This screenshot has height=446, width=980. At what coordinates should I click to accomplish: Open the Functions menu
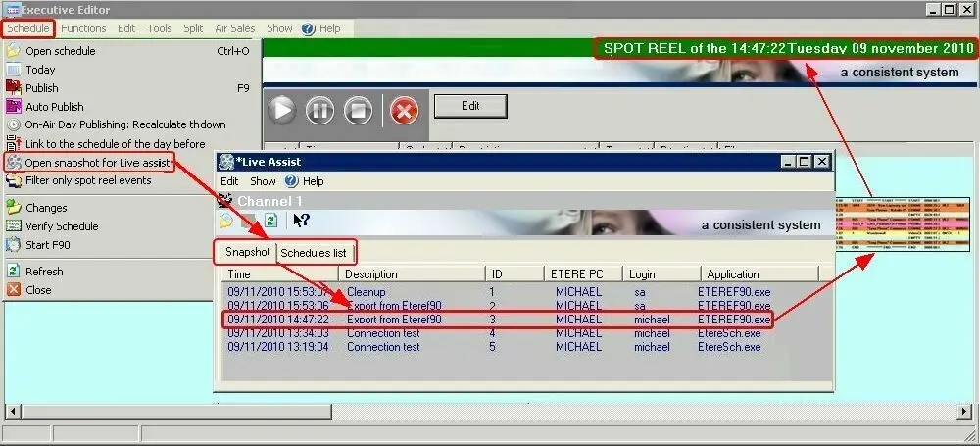83,28
